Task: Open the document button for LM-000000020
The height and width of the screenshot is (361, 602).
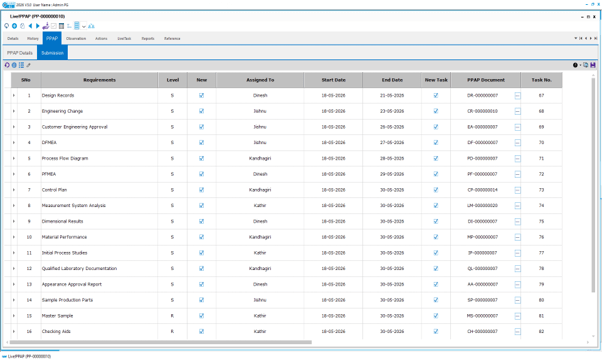Action: click(x=518, y=206)
